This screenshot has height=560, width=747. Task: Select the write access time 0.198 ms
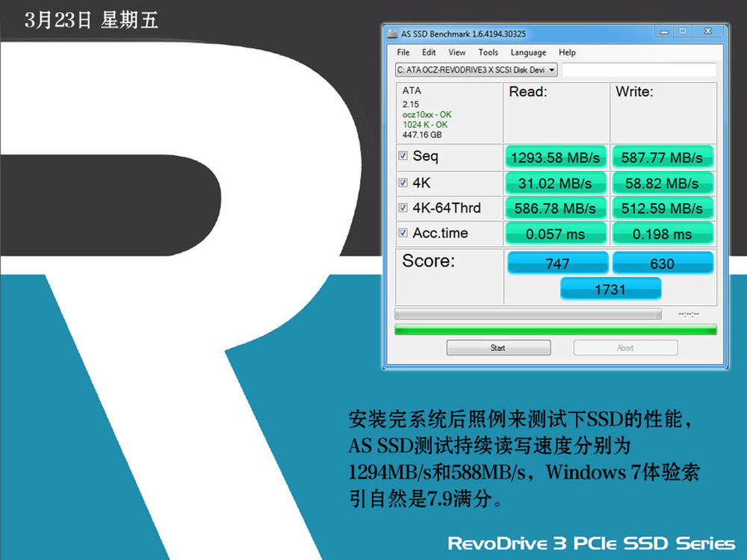coord(662,234)
